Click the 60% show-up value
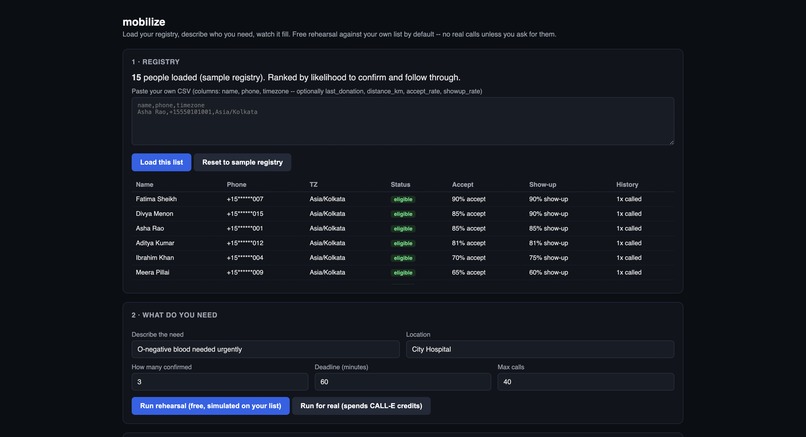The width and height of the screenshot is (806, 437). pyautogui.click(x=548, y=272)
